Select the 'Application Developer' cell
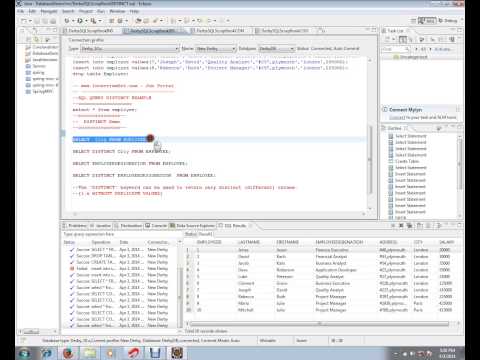Viewport: 480px width, 360px height. click(x=336, y=270)
